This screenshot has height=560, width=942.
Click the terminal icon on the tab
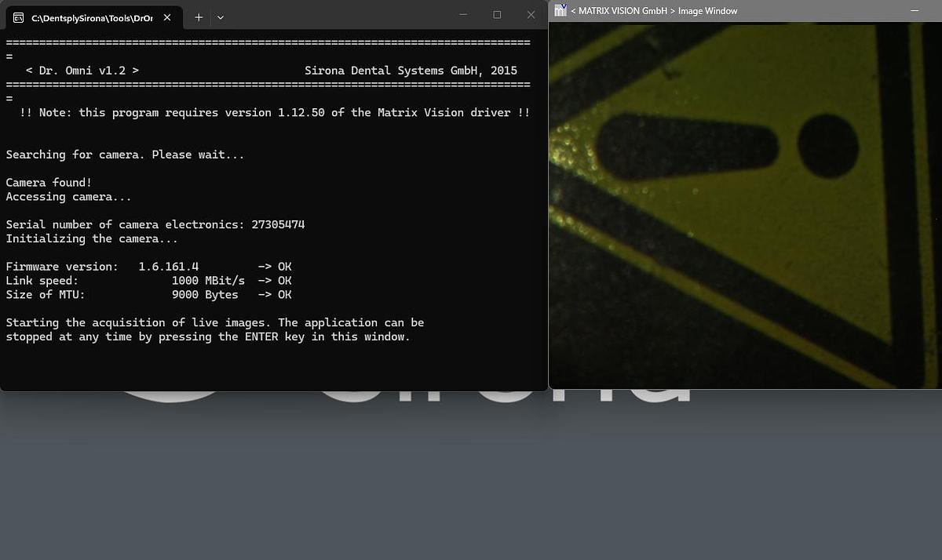(x=18, y=17)
